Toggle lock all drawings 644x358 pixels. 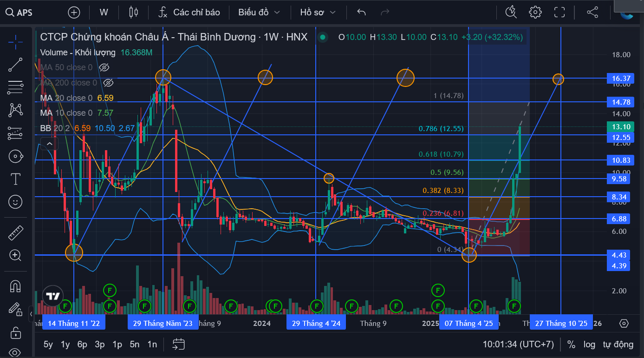tap(15, 332)
